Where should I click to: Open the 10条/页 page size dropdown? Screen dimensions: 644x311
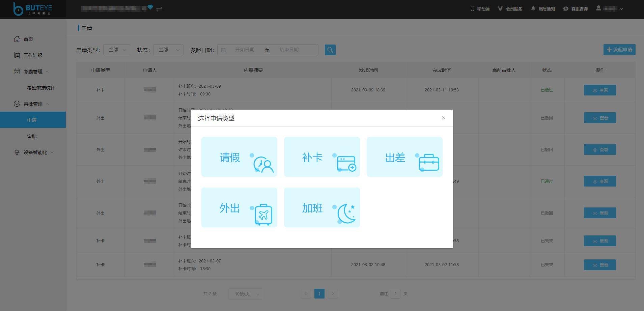[x=245, y=294]
